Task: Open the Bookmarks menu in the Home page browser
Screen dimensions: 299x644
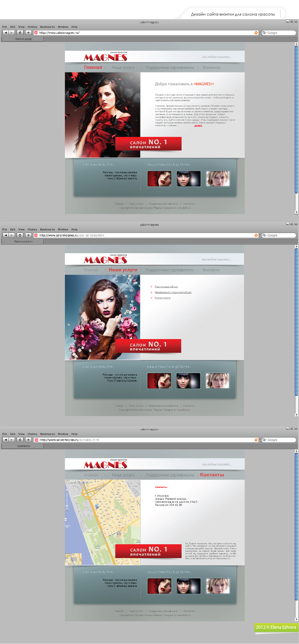Action: 48,27
